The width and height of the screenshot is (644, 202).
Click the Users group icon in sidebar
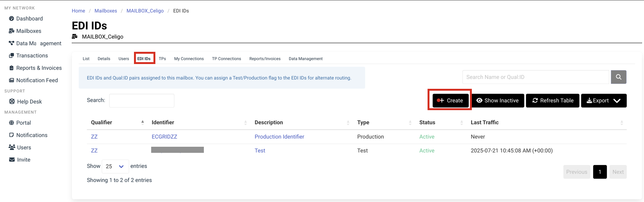click(x=12, y=147)
